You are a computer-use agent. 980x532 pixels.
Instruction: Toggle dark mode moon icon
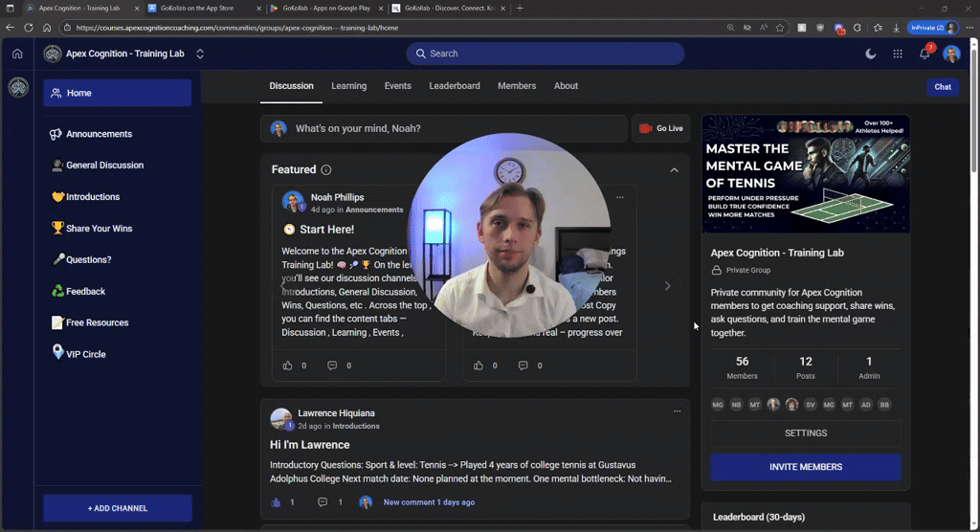pyautogui.click(x=871, y=54)
